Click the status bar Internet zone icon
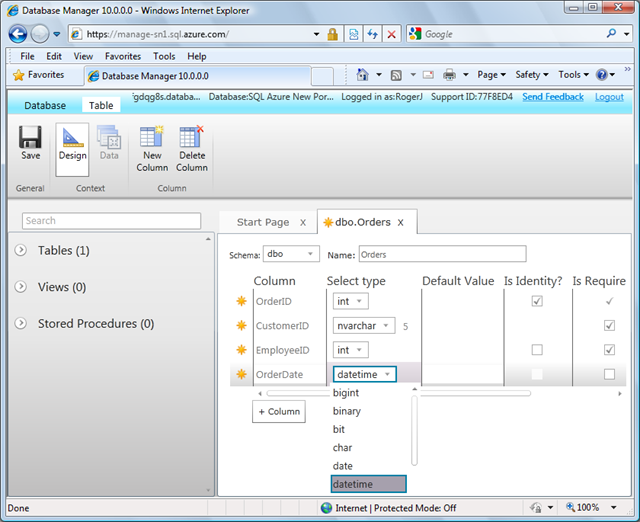Image resolution: width=640 pixels, height=522 pixels. (326, 508)
